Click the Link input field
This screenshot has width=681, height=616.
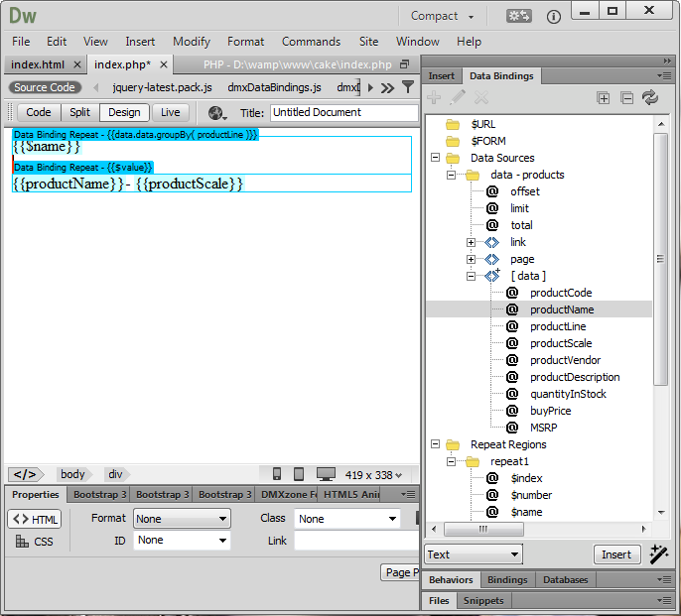click(x=356, y=541)
